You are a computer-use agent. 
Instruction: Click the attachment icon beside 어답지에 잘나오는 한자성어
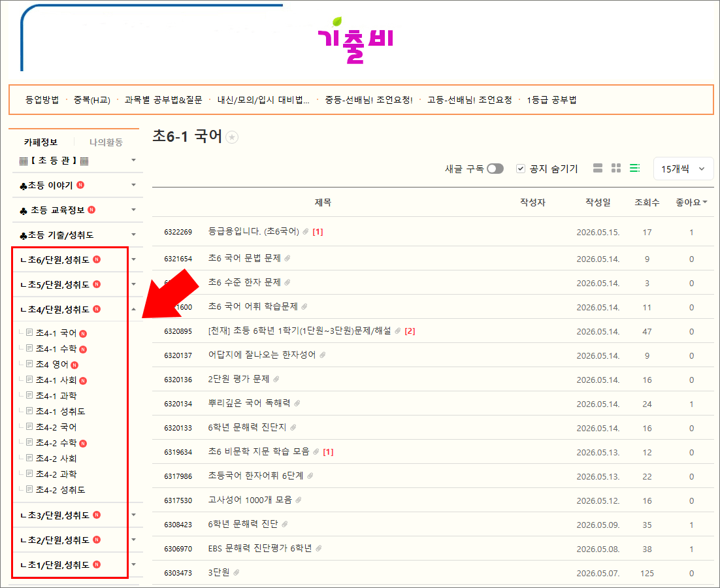point(323,355)
